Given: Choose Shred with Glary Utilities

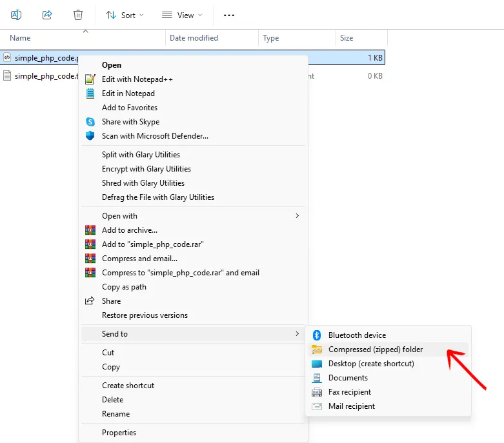Looking at the screenshot, I should 143,183.
